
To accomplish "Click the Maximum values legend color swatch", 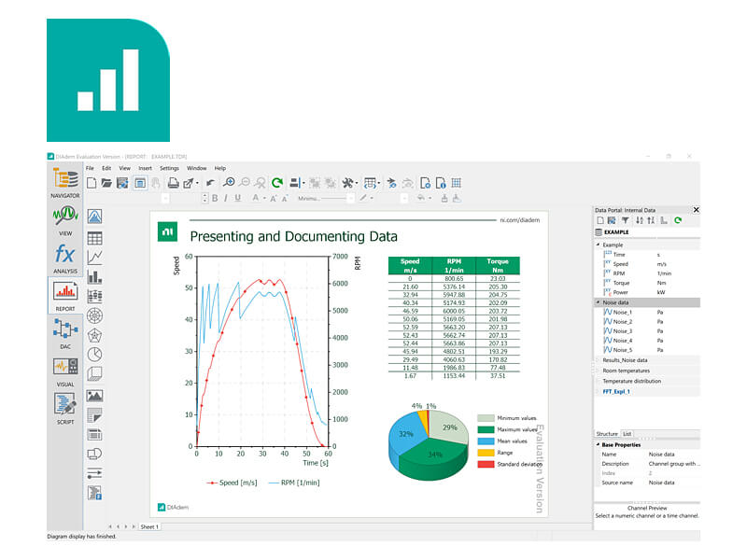I will coord(486,429).
